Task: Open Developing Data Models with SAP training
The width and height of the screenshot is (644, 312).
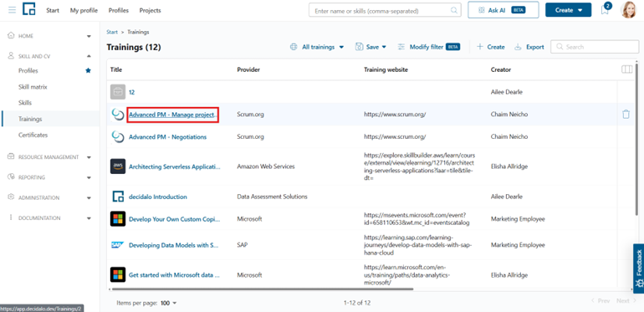Action: pos(174,245)
